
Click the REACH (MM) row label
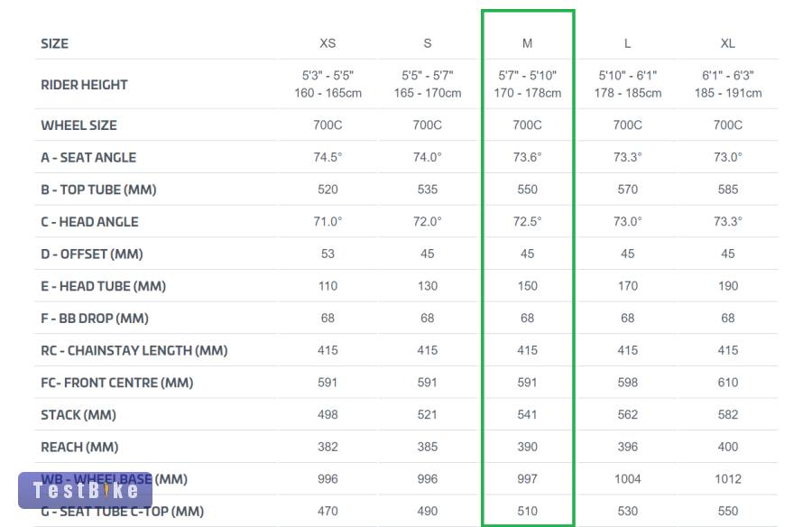pyautogui.click(x=79, y=447)
